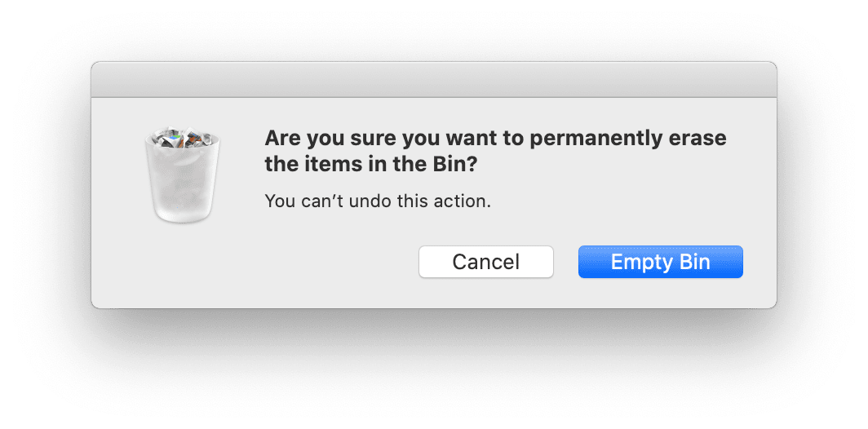Click empty dialog area left of Cancel

pos(326,263)
